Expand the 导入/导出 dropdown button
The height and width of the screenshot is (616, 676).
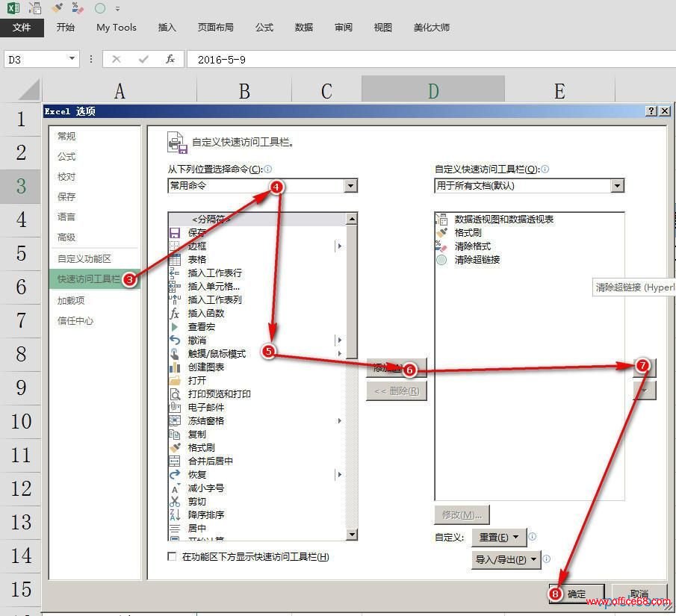coord(506,559)
